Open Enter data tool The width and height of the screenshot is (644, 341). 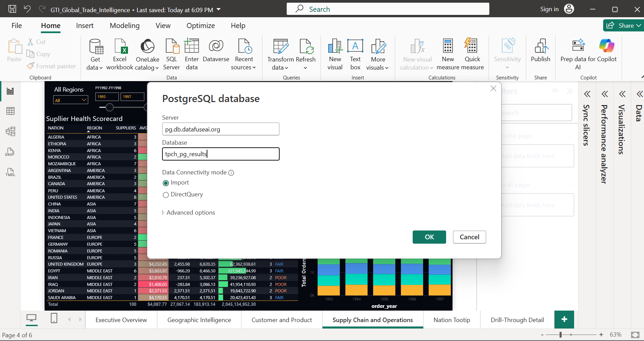pos(192,54)
